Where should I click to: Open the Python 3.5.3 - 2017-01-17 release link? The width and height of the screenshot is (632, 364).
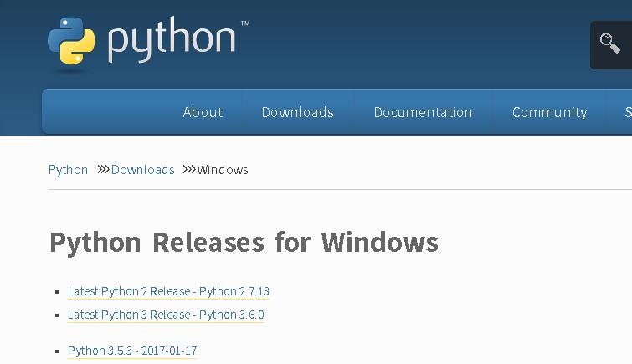132,351
